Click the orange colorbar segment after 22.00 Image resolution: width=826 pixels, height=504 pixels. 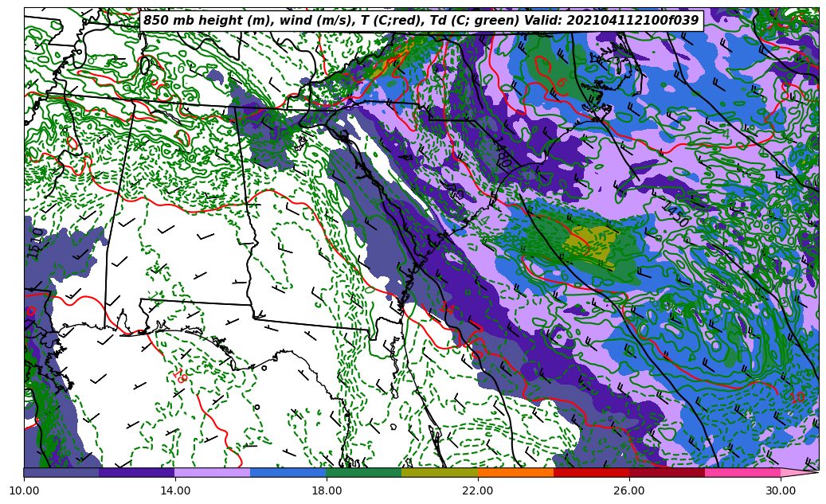[515, 472]
